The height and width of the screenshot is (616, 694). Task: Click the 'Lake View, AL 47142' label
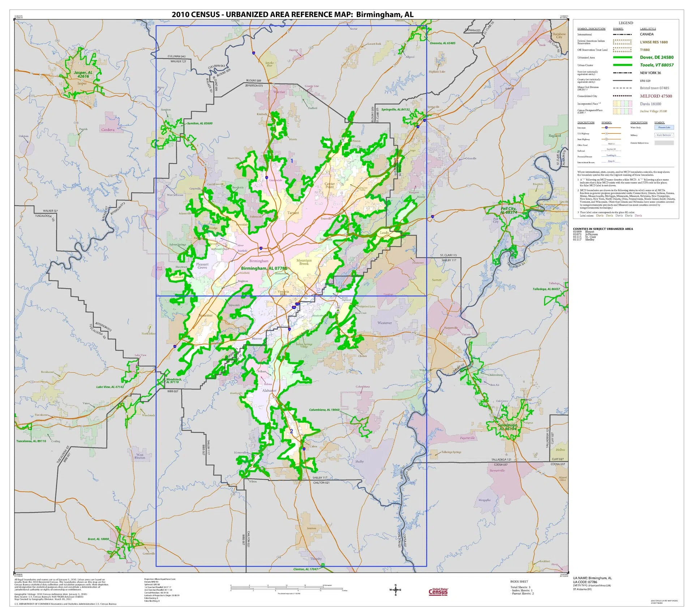click(110, 387)
